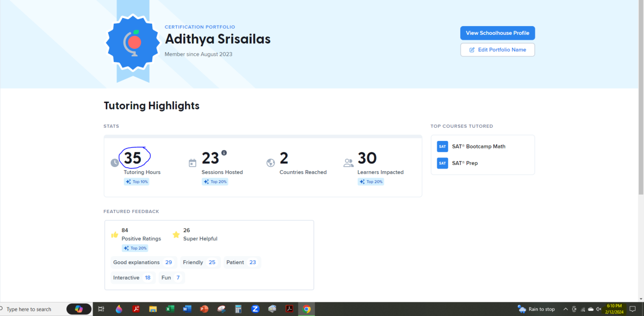Click the Windows taskbar search box

click(x=32, y=309)
